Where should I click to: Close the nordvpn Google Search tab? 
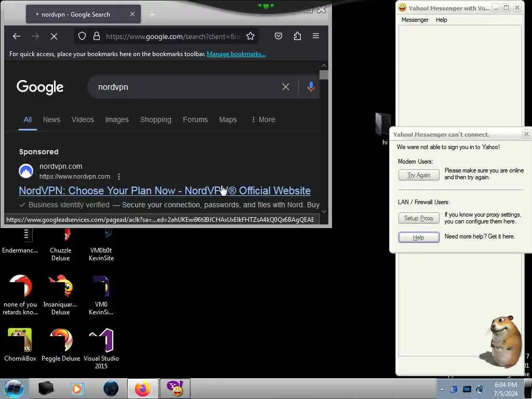point(132,14)
